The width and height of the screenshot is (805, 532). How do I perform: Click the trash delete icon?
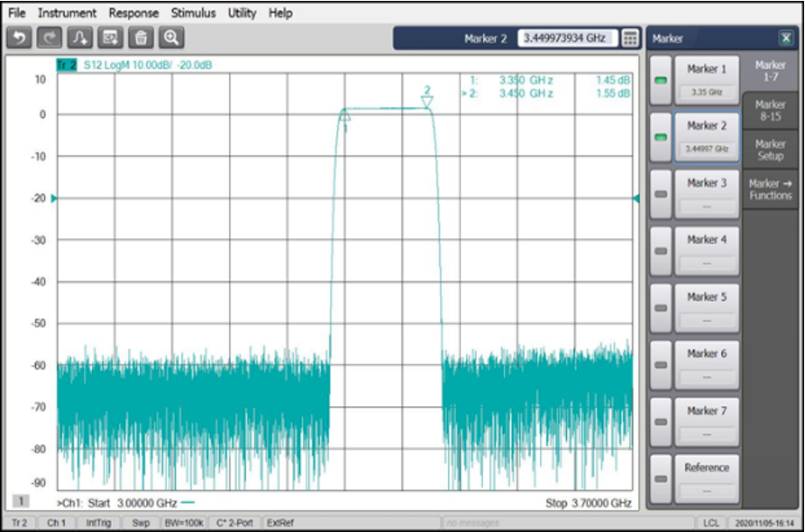click(141, 38)
